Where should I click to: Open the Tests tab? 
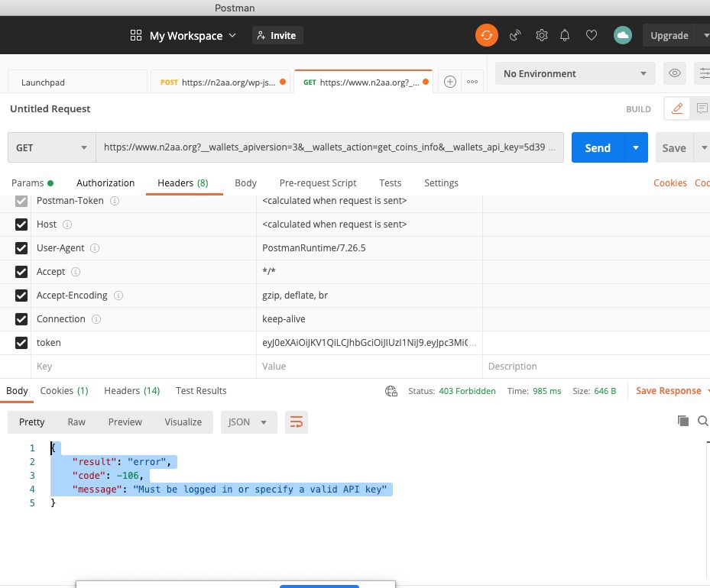(391, 183)
